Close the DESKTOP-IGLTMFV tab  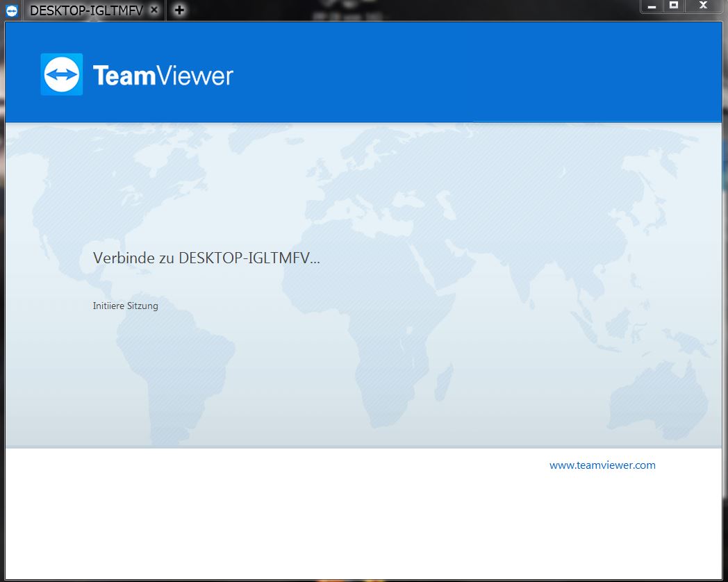click(x=155, y=9)
